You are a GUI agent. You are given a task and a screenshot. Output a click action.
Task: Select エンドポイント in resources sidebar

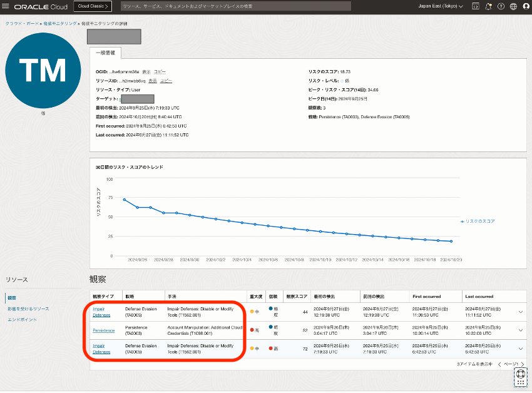[x=22, y=320]
